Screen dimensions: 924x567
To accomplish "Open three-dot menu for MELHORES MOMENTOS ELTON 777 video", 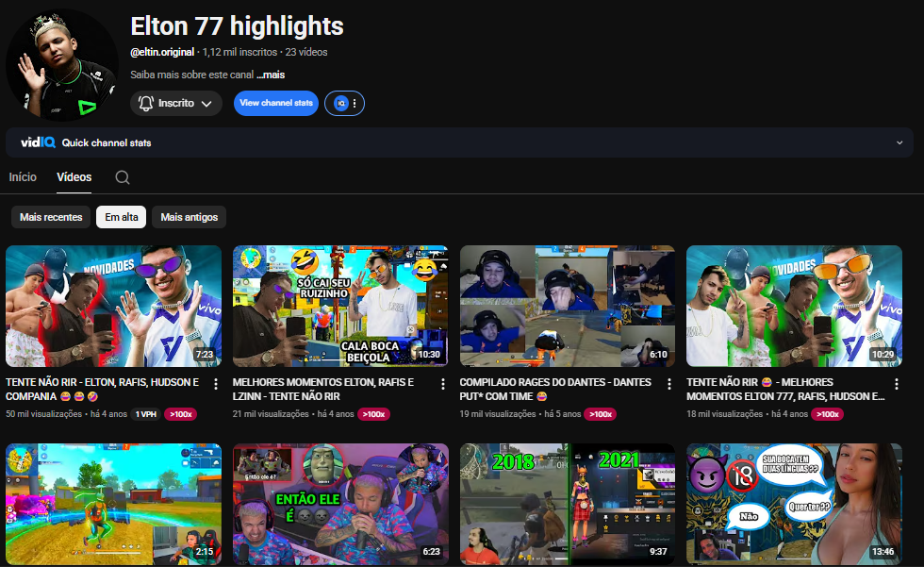I will [x=897, y=384].
